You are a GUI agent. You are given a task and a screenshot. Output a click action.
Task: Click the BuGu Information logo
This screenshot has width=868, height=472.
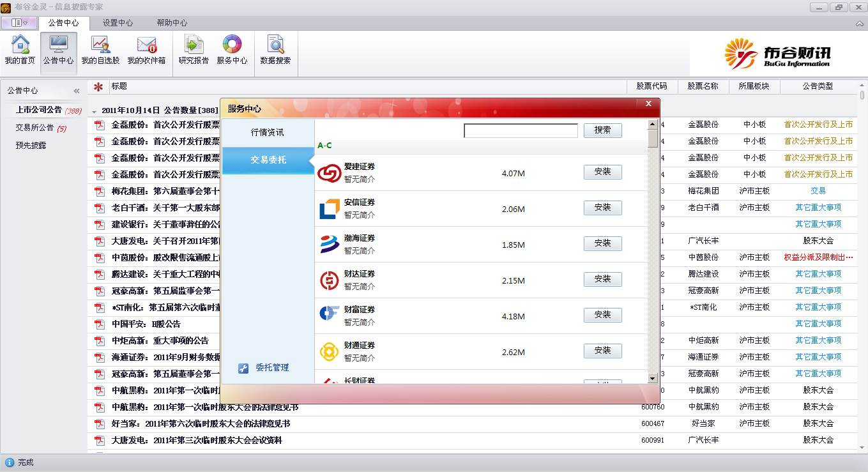pos(777,54)
